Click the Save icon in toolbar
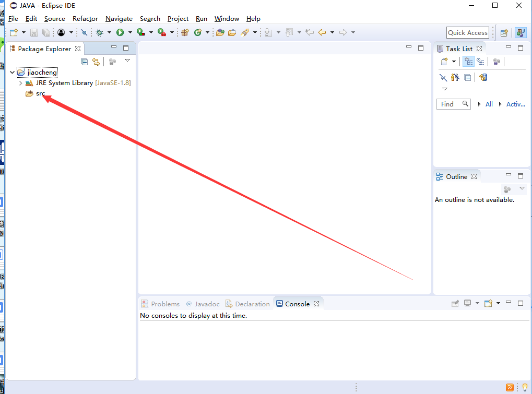Viewport: 532px width, 394px height. click(34, 32)
